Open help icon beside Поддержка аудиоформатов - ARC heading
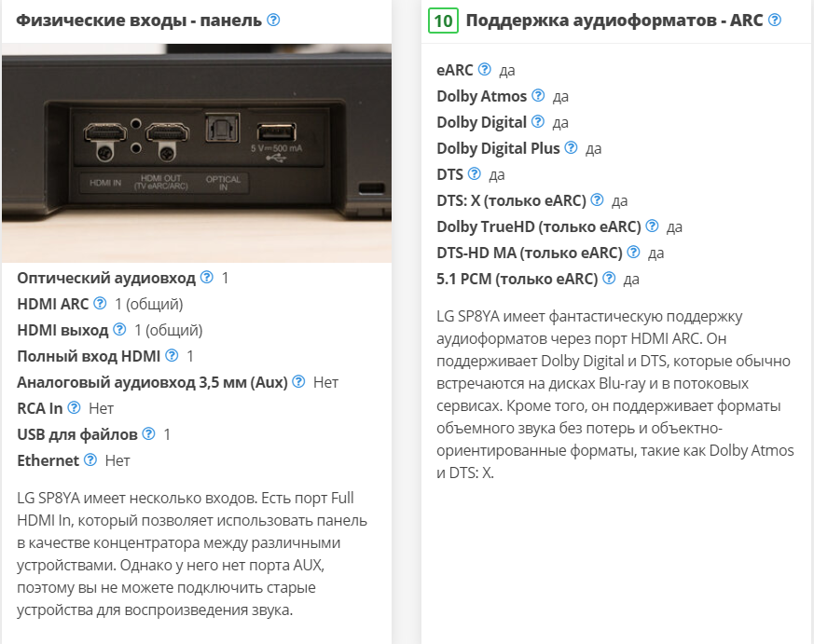This screenshot has width=814, height=644. pyautogui.click(x=775, y=20)
